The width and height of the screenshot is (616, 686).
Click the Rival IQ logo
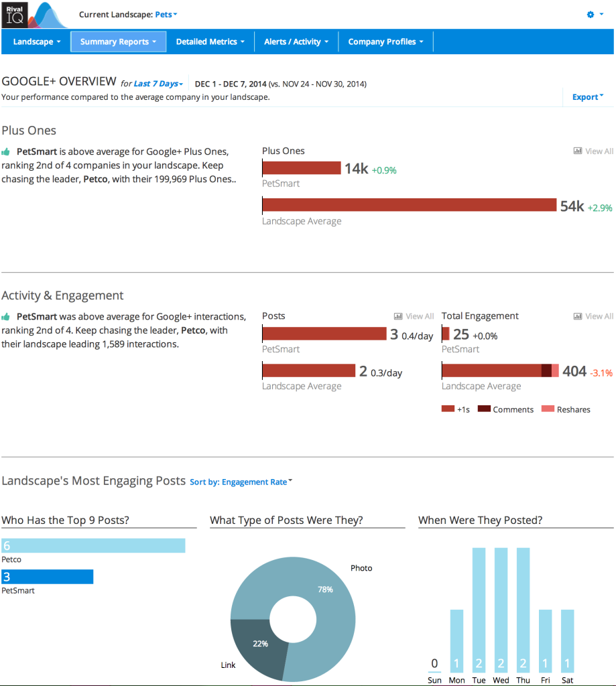coord(34,15)
